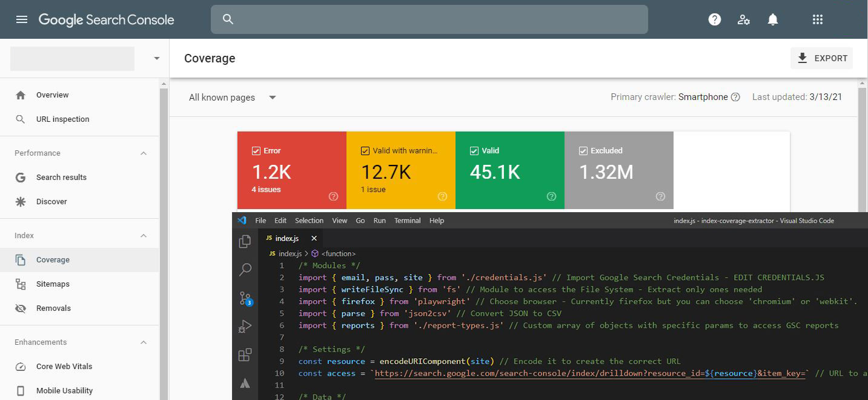The height and width of the screenshot is (400, 868).
Task: Switch to the index.js tab
Action: [x=286, y=238]
